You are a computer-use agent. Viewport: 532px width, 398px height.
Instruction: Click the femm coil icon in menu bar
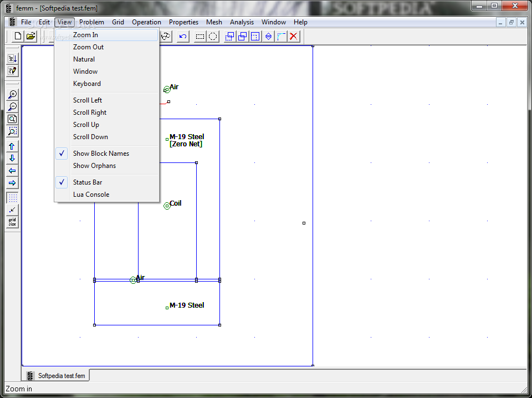(13, 22)
